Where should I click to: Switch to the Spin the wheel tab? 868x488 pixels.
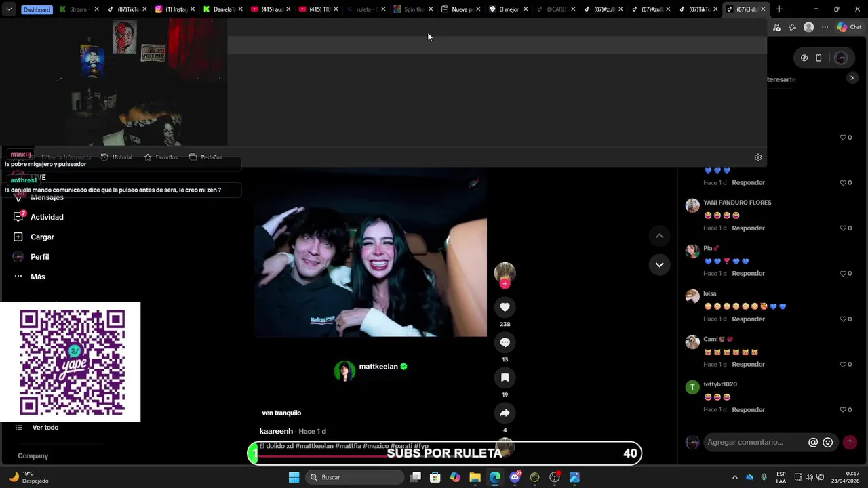pos(413,9)
